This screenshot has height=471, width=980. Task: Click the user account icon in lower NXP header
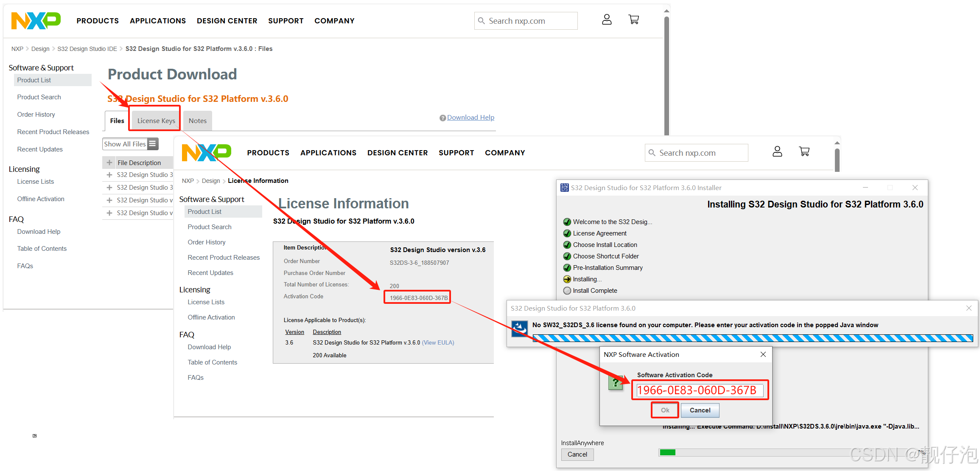[x=777, y=151]
